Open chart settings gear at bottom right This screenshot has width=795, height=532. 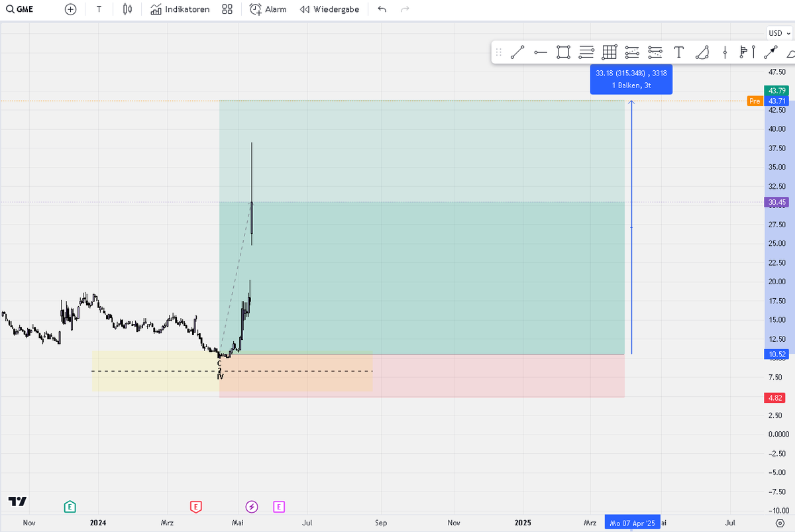780,523
